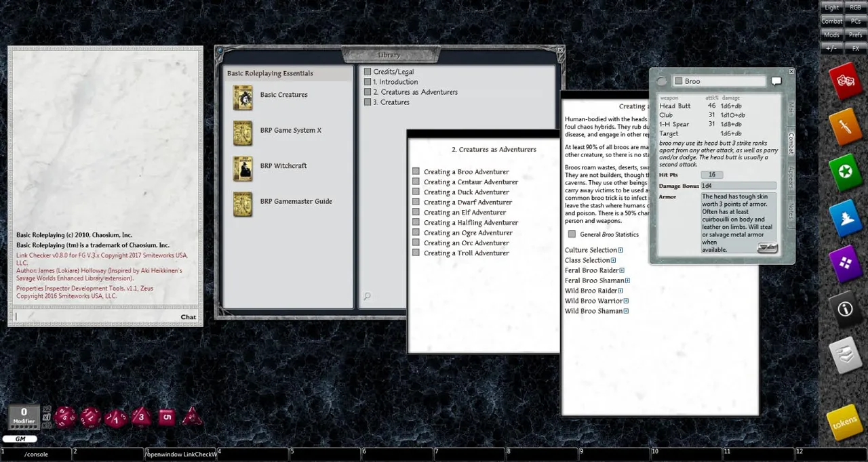Click the Hit Pts value 16
The height and width of the screenshot is (462, 868).
pyautogui.click(x=712, y=175)
